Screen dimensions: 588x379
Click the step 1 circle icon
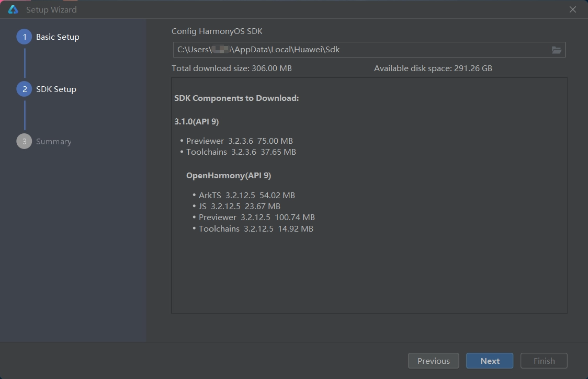pyautogui.click(x=24, y=37)
